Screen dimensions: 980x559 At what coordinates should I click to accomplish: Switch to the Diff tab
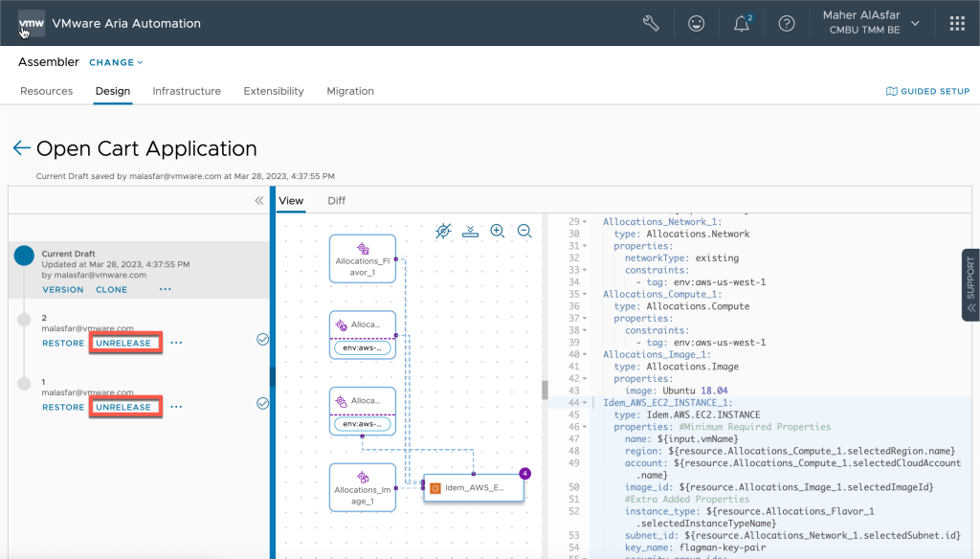(x=336, y=201)
